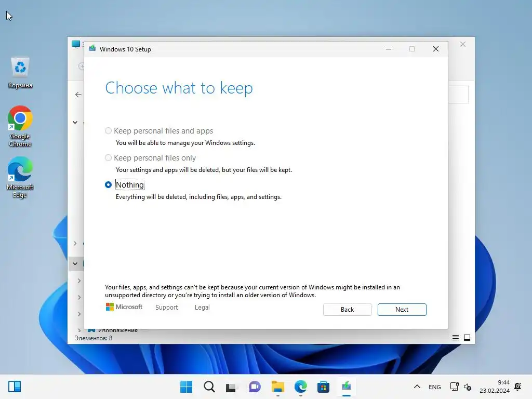The image size is (532, 399).
Task: Show hidden system tray icons
Action: [417, 387]
